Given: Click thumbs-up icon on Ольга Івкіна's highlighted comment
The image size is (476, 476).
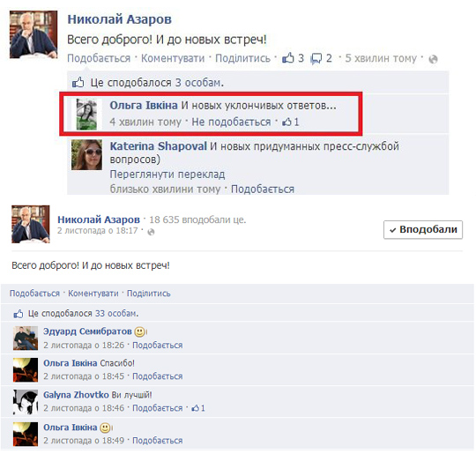Looking at the screenshot, I should tap(286, 122).
